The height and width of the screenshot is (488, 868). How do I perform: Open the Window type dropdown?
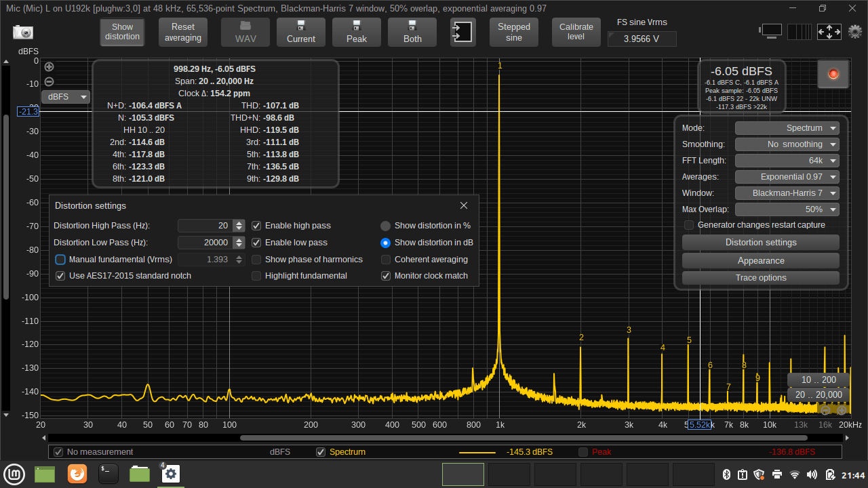tap(787, 193)
